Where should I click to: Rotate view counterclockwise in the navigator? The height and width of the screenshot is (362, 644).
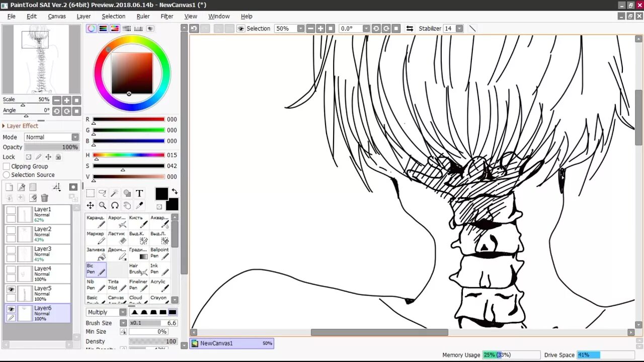tap(57, 111)
